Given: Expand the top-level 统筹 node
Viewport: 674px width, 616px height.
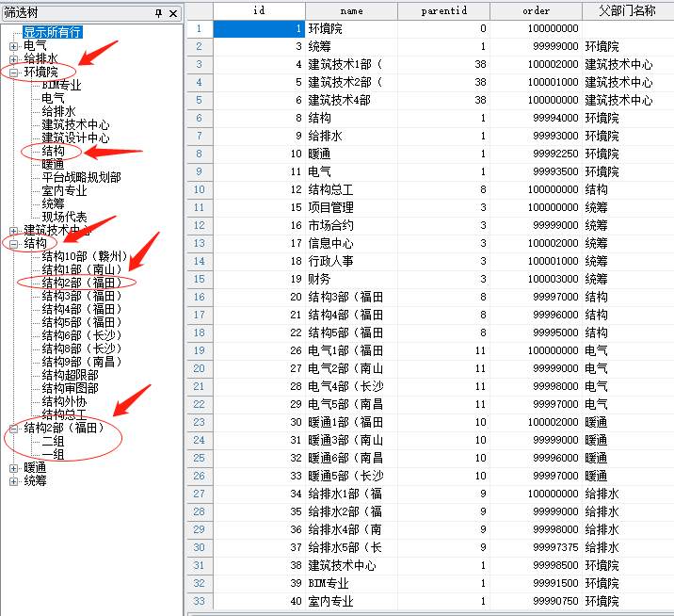Looking at the screenshot, I should click(13, 481).
